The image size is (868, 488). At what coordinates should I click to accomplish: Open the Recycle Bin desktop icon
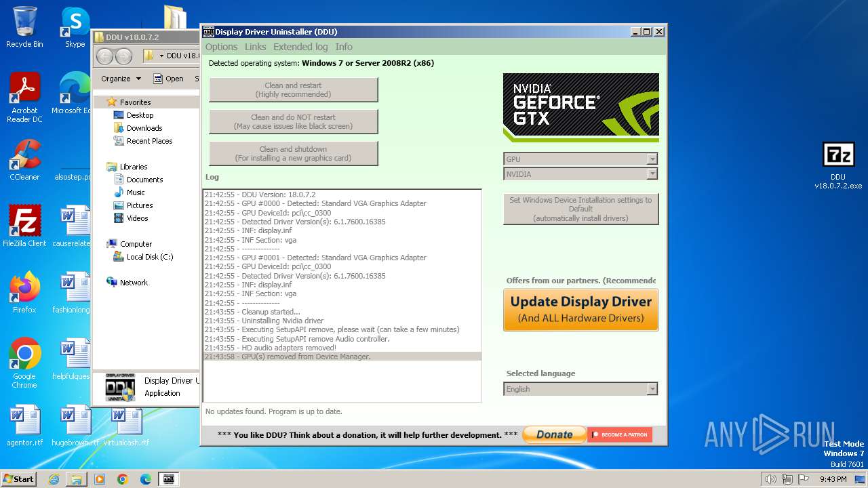(x=24, y=27)
